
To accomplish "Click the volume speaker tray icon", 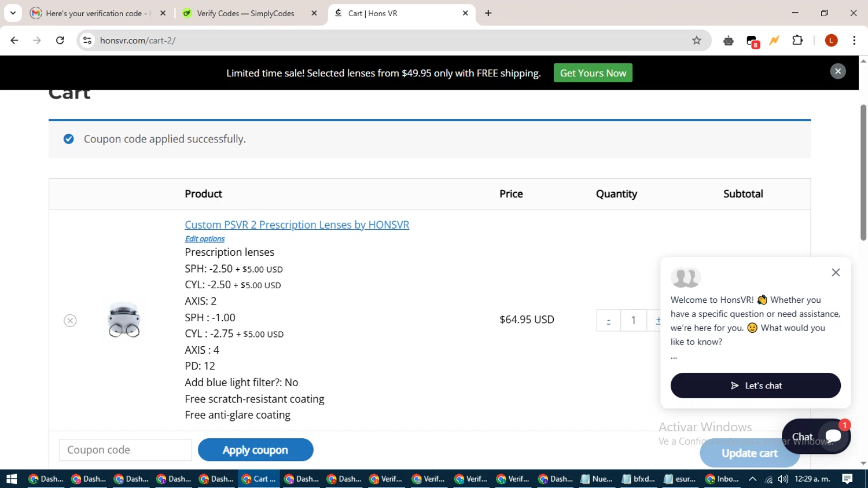I will click(783, 479).
